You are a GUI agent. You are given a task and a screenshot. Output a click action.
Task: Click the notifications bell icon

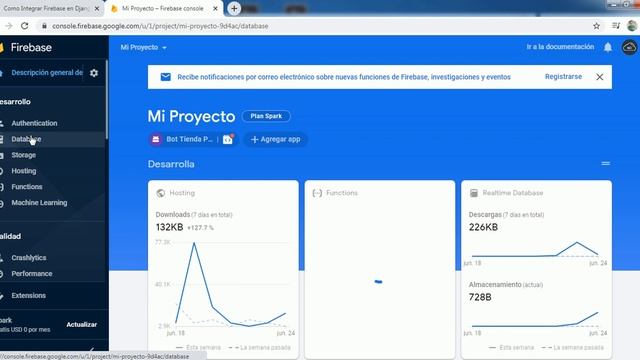tap(608, 47)
